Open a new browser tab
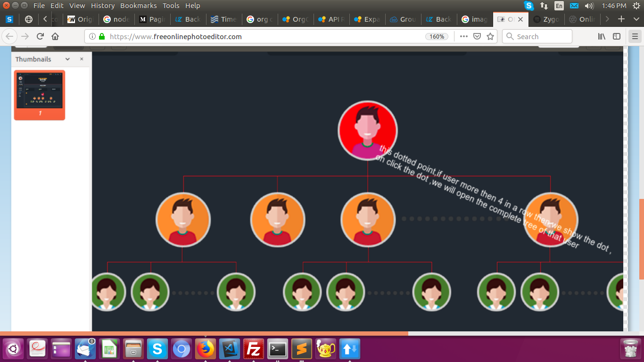Viewport: 644px width, 362px height. click(x=621, y=19)
